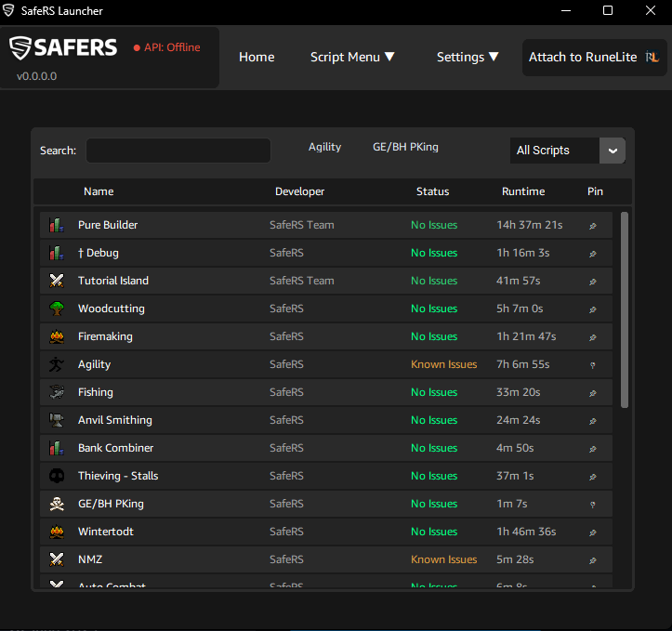Click the Pure Builder script icon
This screenshot has height=631, width=672.
pos(57,225)
